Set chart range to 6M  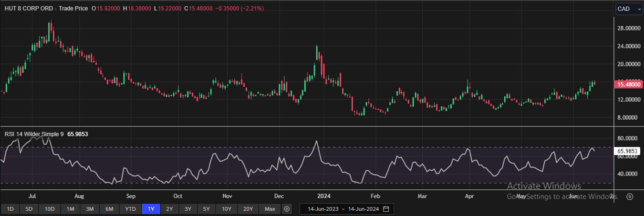click(x=109, y=209)
